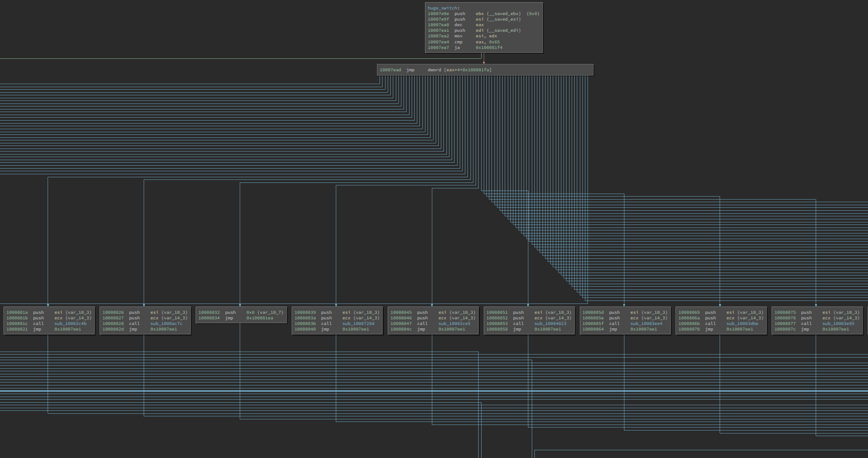Follow jump target 0x100081ea
868x458 pixels.
259,318
